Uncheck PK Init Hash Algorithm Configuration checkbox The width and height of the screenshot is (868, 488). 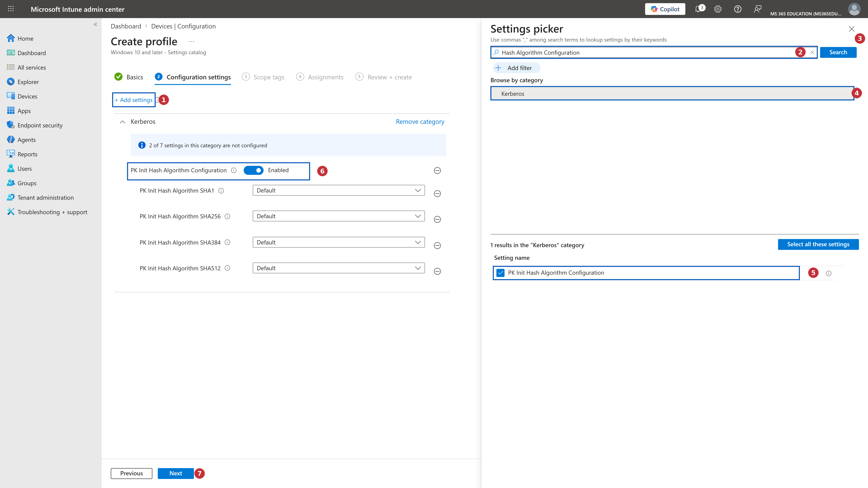[x=500, y=273]
